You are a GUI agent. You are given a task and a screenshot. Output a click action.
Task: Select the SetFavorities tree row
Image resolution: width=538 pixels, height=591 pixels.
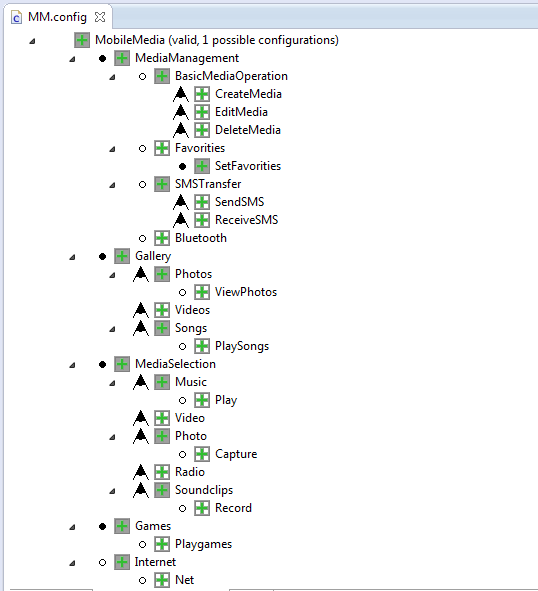pyautogui.click(x=248, y=166)
